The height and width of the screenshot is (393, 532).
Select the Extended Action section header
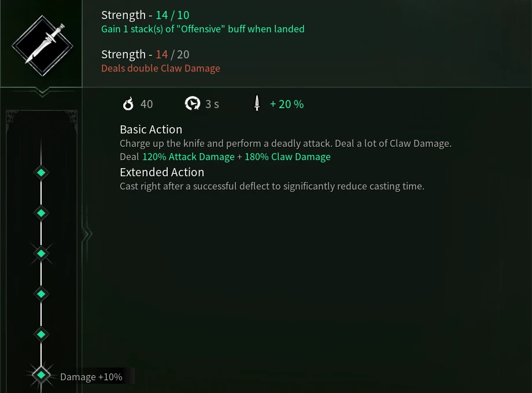pos(161,172)
